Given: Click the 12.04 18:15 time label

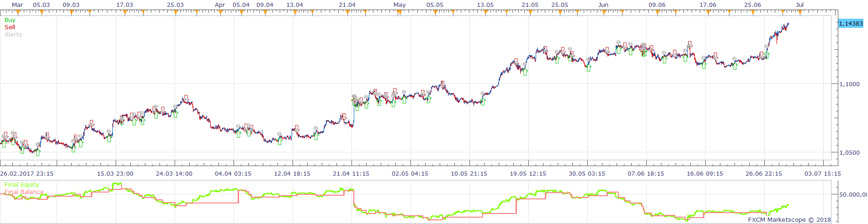Looking at the screenshot, I should (292, 174).
